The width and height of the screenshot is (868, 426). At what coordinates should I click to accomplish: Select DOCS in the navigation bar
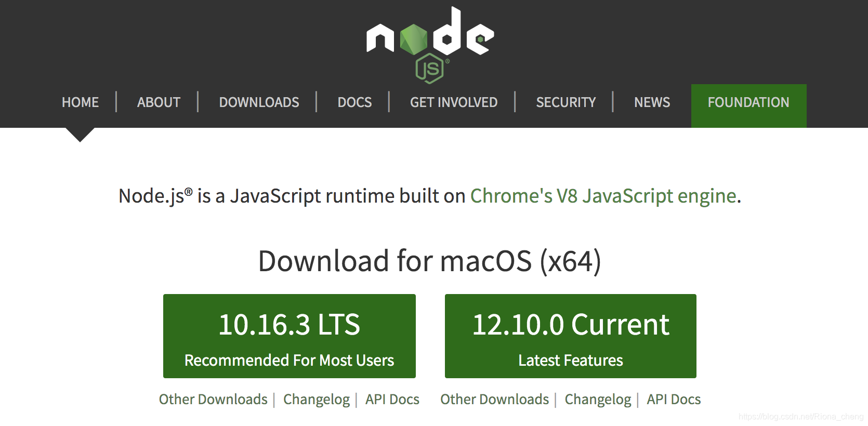(x=354, y=102)
